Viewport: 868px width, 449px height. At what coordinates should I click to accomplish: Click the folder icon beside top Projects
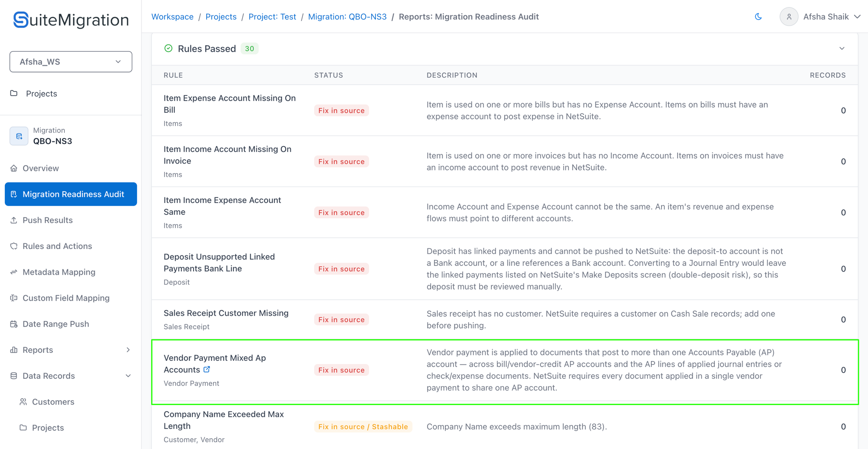coord(14,93)
